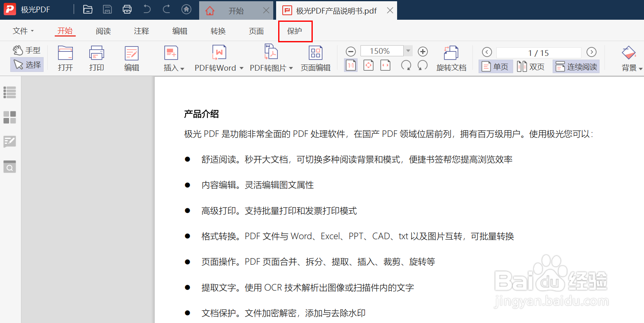The width and height of the screenshot is (644, 323).
Task: Open the search sidebar panel
Action: pos(10,167)
